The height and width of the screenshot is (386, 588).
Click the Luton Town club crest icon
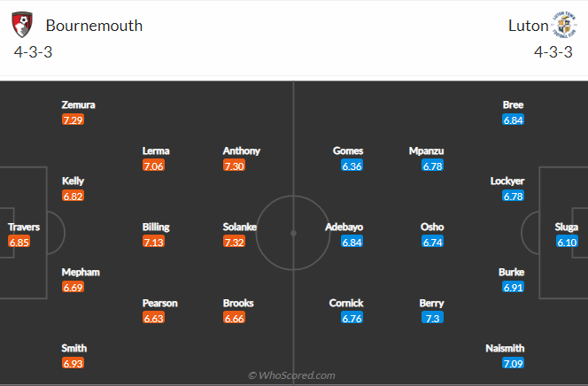[564, 25]
